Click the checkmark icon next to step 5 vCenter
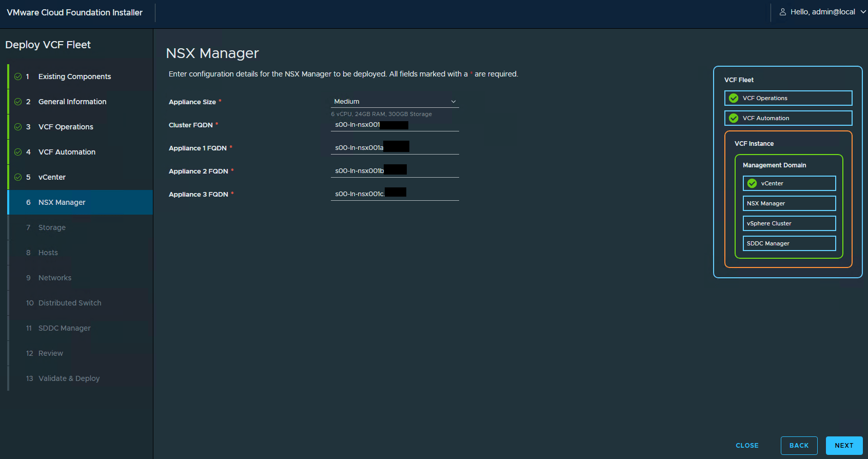This screenshot has height=459, width=868. coord(18,177)
